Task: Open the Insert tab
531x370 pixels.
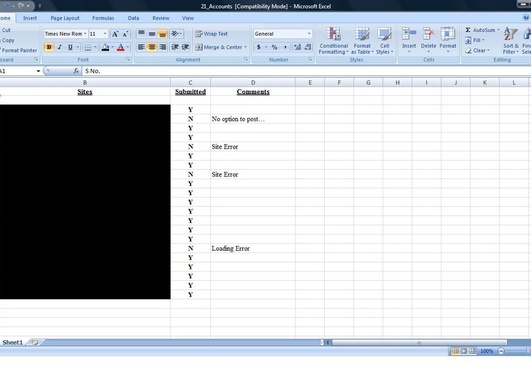Action: tap(30, 18)
